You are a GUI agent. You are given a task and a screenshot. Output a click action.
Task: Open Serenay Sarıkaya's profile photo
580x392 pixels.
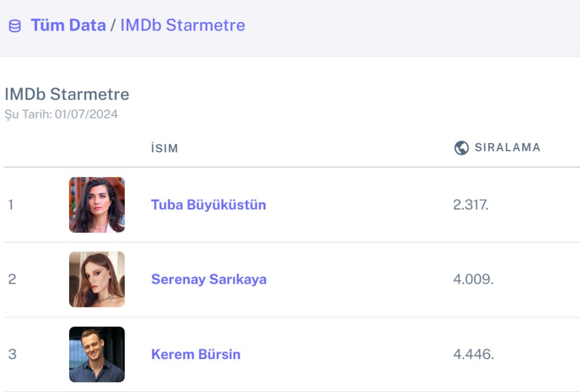(x=97, y=279)
